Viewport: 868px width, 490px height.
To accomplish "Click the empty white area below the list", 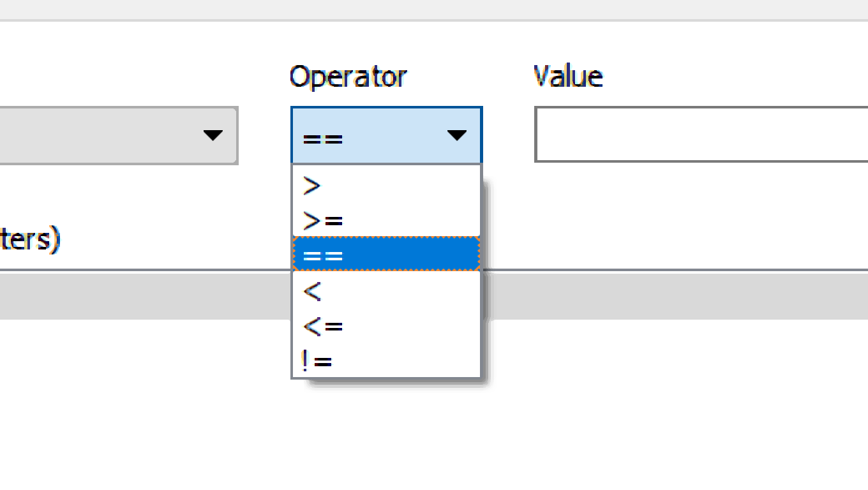I will (385, 434).
